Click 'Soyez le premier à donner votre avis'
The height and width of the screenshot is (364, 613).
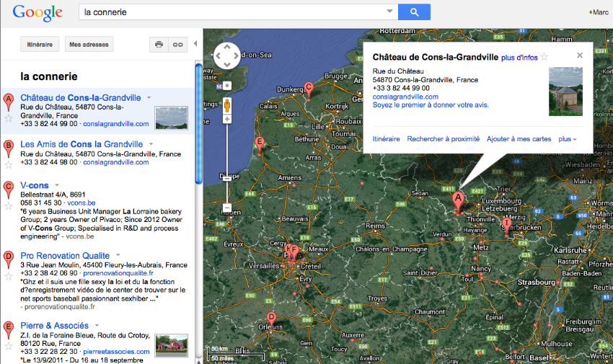431,105
